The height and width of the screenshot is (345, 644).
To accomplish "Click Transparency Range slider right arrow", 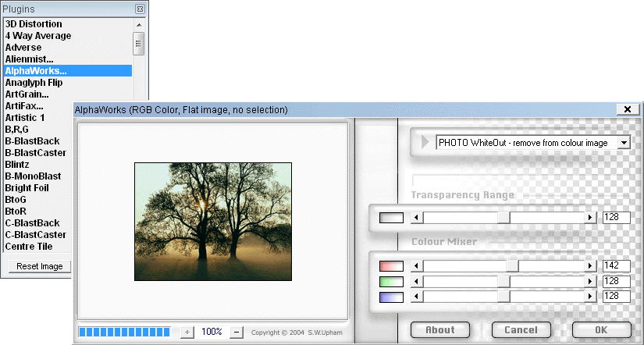I will [591, 218].
